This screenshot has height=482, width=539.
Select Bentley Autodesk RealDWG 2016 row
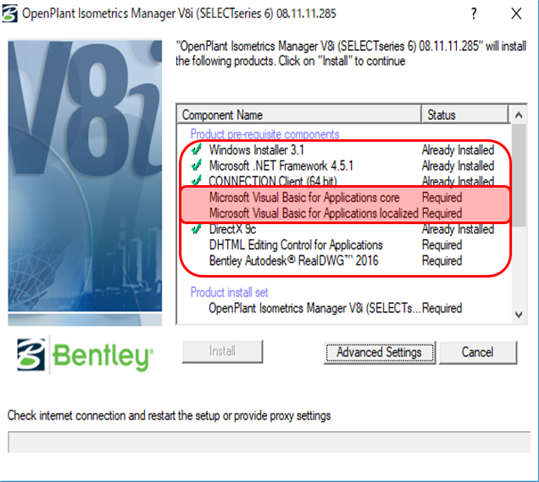pos(344,261)
